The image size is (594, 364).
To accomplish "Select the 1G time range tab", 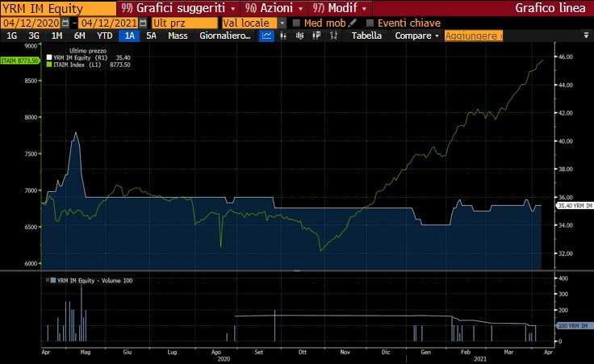I will [12, 36].
